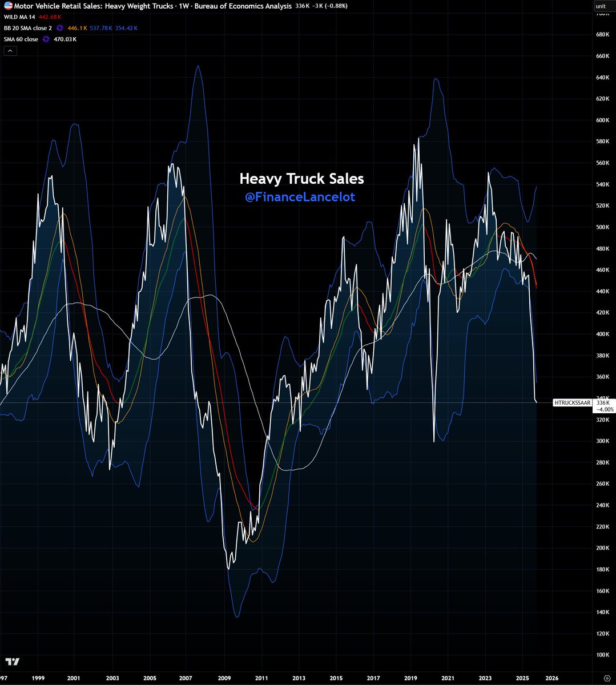
Task: Click the 600K price axis label
Action: click(602, 120)
